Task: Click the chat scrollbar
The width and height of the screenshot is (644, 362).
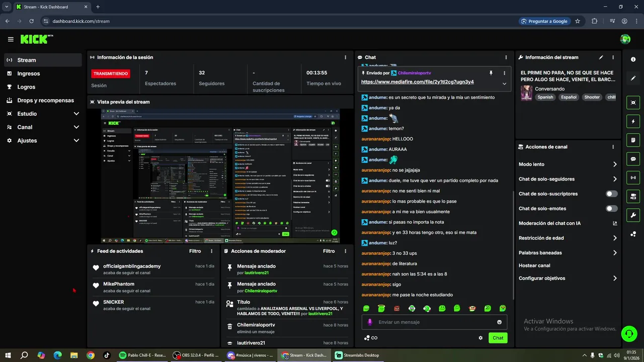Action: 513,245
